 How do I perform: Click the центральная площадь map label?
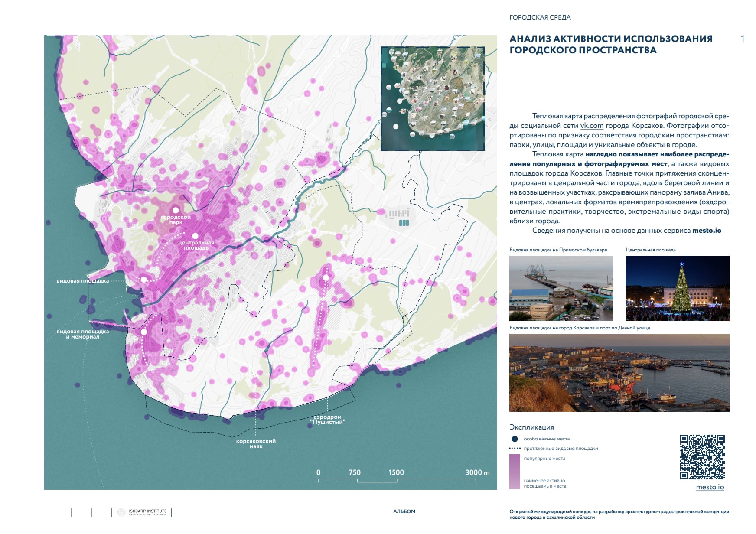pos(196,245)
